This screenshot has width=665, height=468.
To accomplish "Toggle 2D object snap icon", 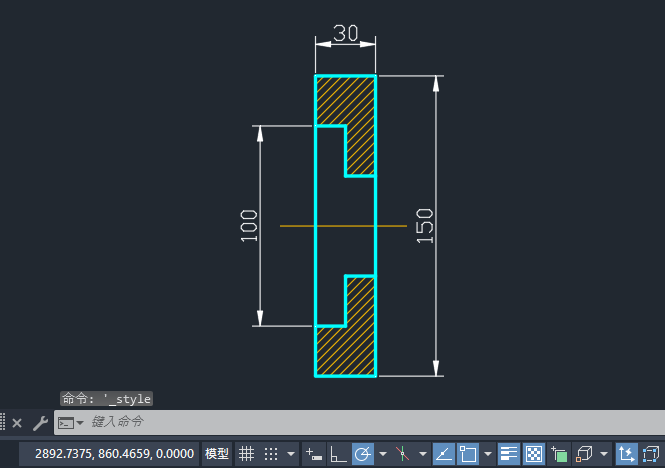I will point(468,454).
